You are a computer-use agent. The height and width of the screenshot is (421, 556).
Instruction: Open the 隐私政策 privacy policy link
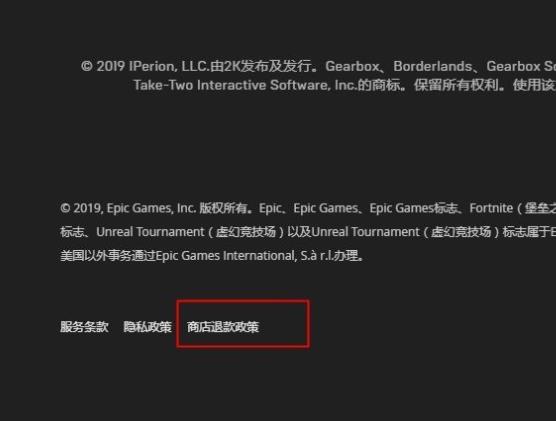(147, 327)
